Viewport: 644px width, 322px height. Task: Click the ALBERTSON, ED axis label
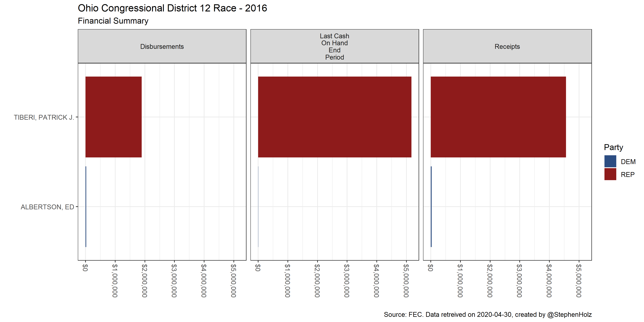pos(47,207)
